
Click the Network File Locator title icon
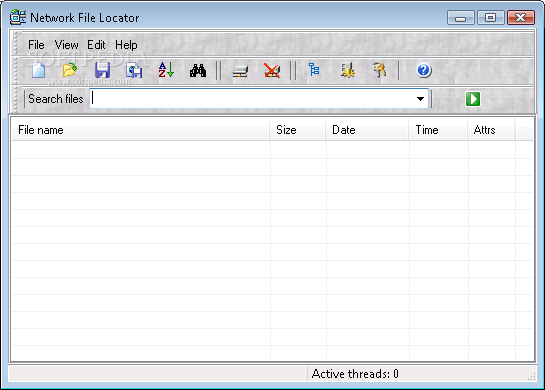18,17
